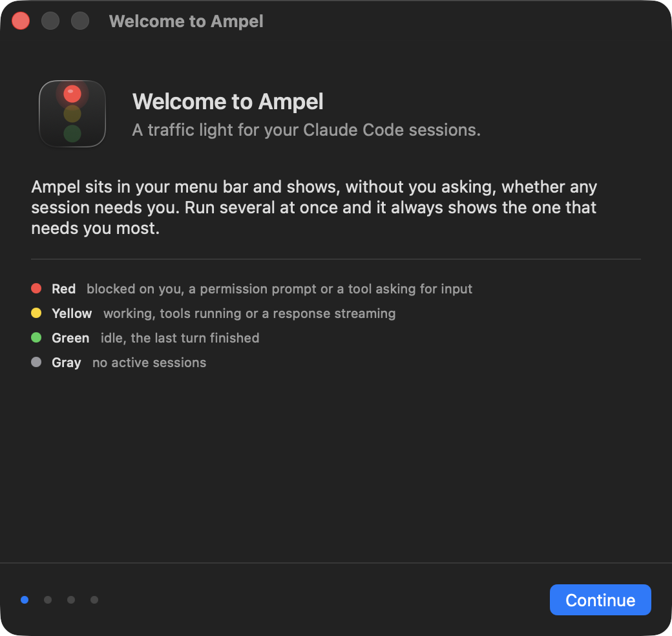The image size is (672, 636).
Task: Select the Yellow label in the legend
Action: [72, 313]
